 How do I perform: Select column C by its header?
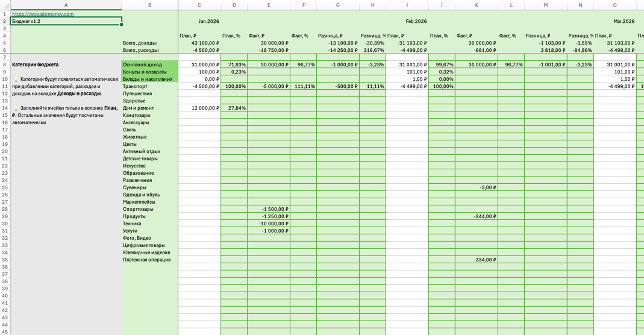(199, 5)
